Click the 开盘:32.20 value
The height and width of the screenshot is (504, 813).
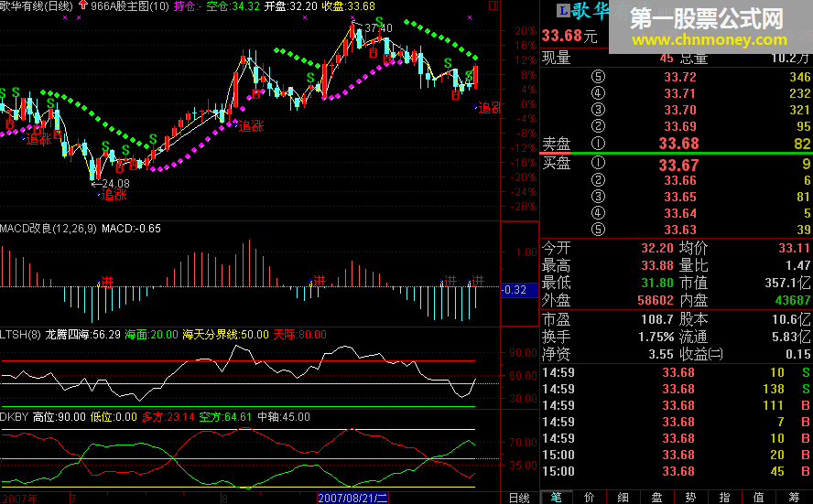(290, 6)
